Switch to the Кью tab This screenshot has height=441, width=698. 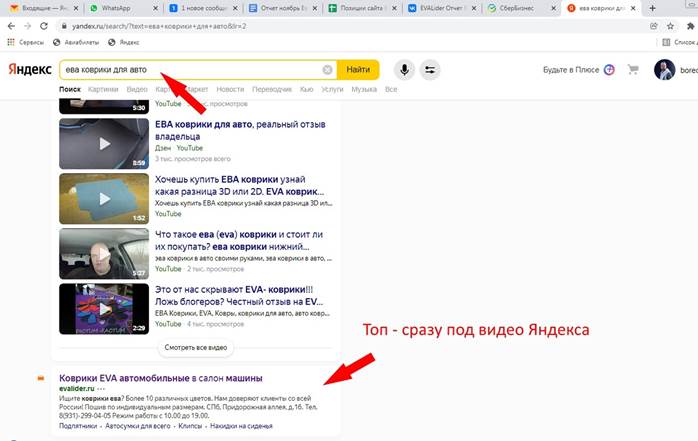pyautogui.click(x=307, y=89)
